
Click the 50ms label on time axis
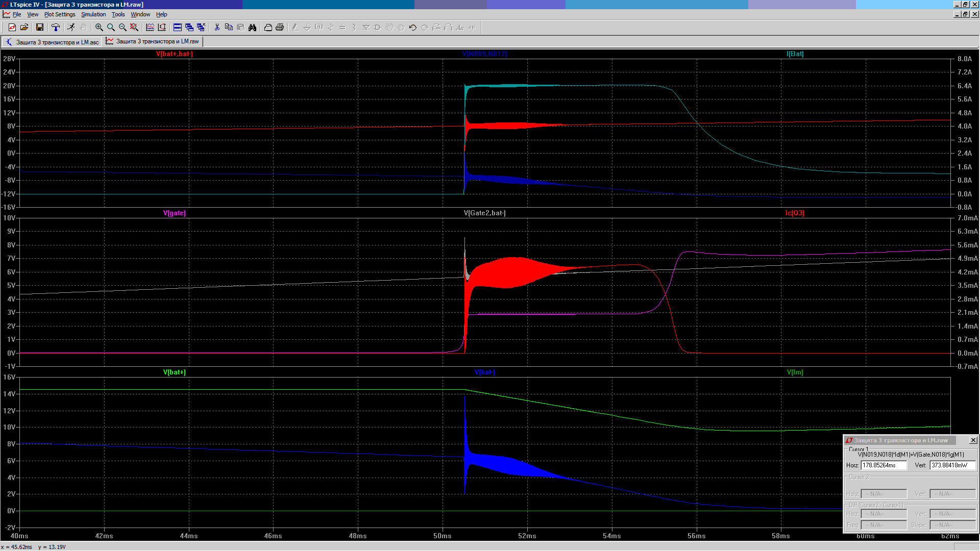(443, 536)
